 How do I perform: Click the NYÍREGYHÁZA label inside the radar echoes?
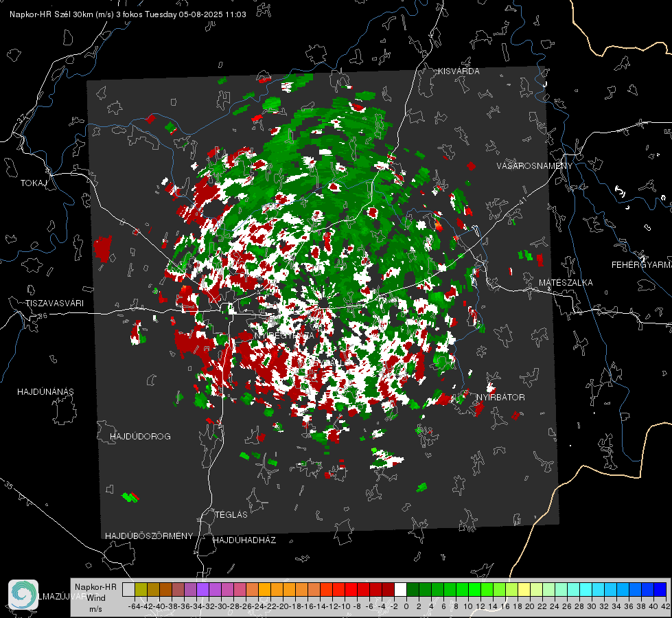pyautogui.click(x=285, y=336)
